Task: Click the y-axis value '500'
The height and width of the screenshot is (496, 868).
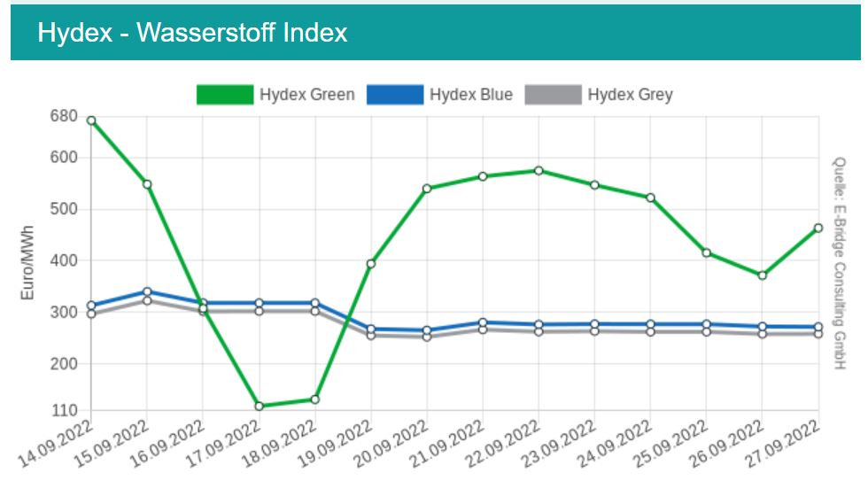Action: [x=64, y=209]
